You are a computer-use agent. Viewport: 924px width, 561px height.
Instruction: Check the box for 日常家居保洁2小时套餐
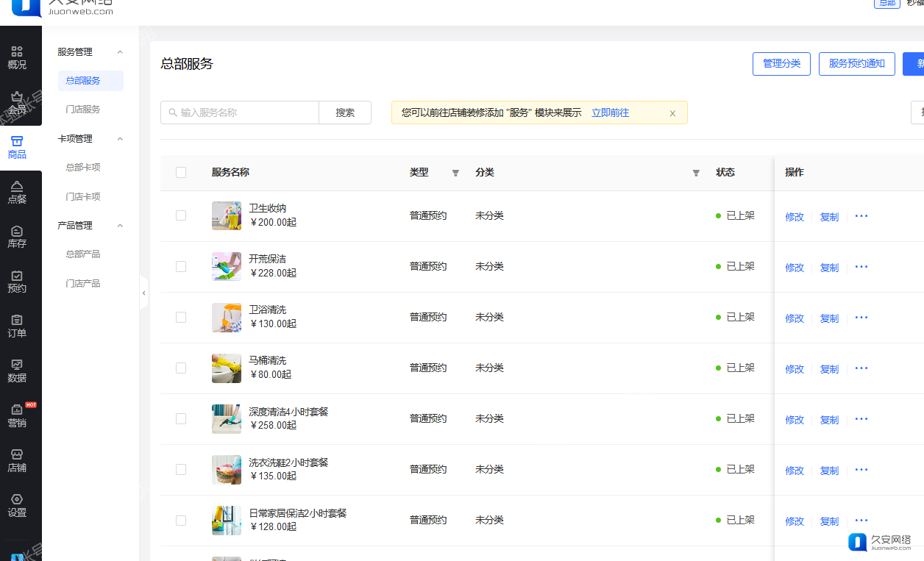(181, 520)
